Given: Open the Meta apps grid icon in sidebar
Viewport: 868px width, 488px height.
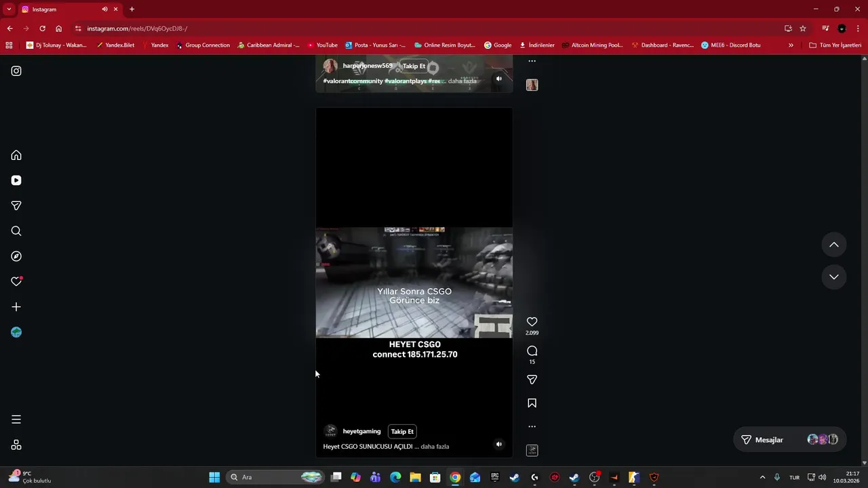Looking at the screenshot, I should pyautogui.click(x=16, y=445).
